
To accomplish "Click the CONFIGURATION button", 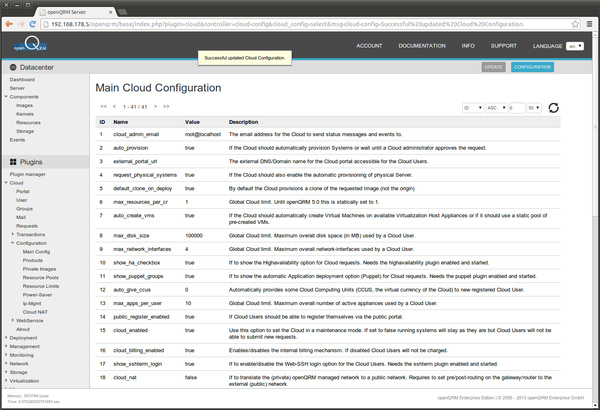I will coord(532,67).
